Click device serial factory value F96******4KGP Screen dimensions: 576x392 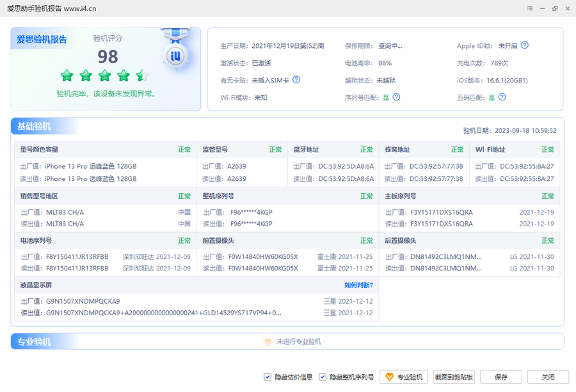click(252, 212)
